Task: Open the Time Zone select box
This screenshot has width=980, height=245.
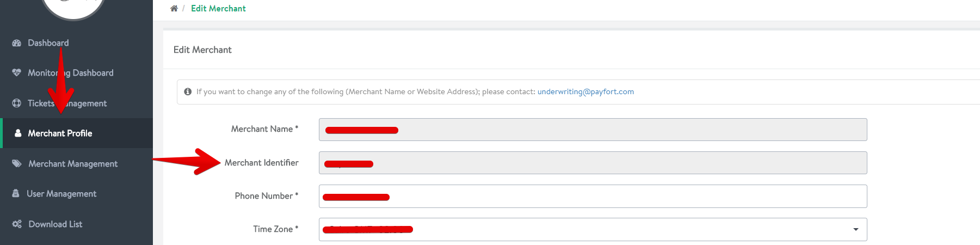Action: [593, 229]
